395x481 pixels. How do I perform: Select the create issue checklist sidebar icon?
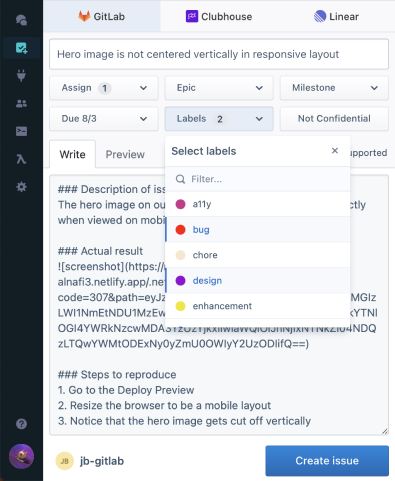pos(21,48)
